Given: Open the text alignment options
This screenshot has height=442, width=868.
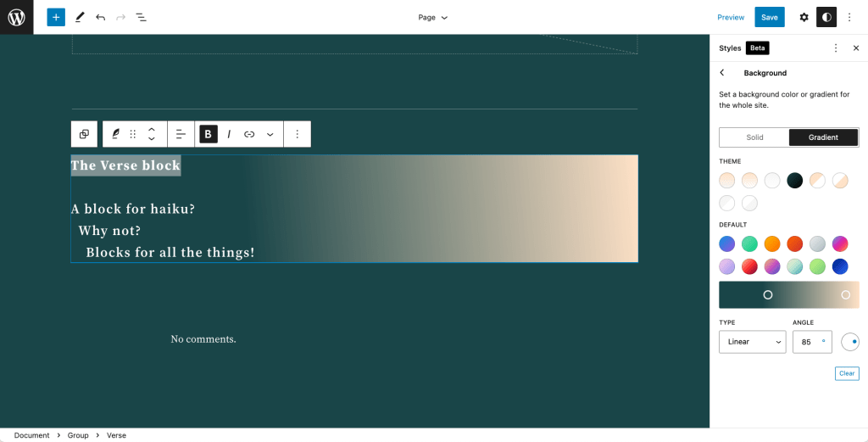Looking at the screenshot, I should click(181, 134).
